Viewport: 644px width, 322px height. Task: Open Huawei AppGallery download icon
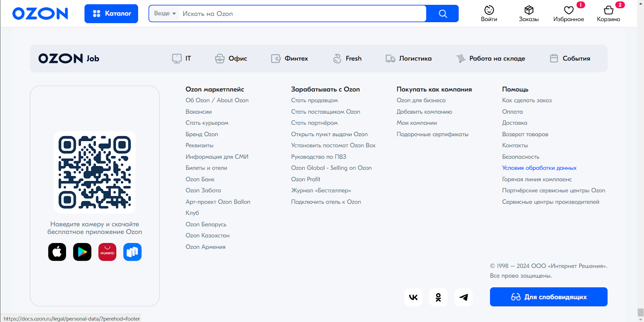pyautogui.click(x=107, y=252)
